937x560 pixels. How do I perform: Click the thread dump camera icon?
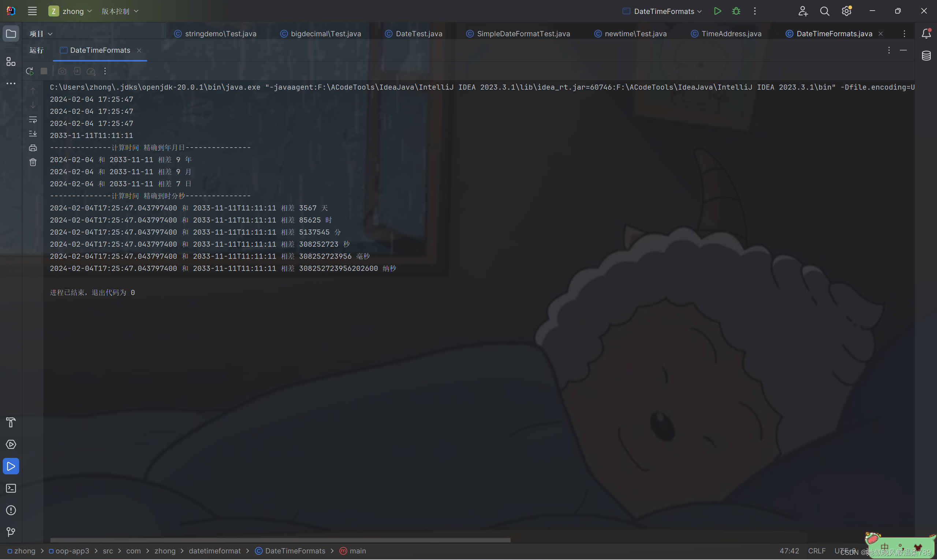(62, 71)
